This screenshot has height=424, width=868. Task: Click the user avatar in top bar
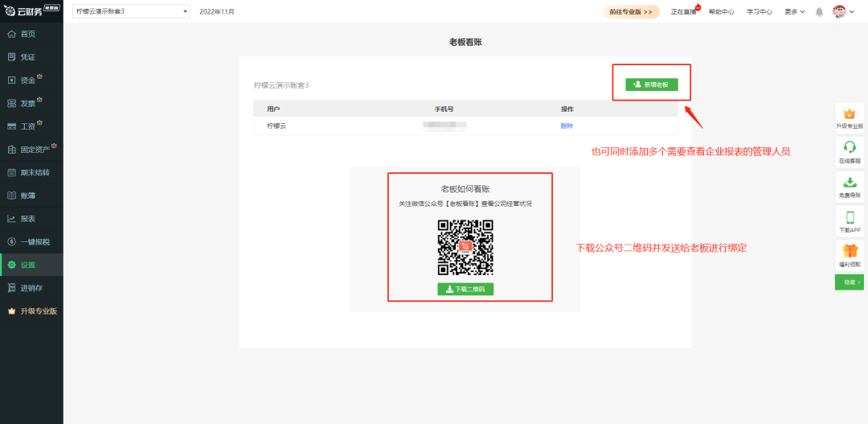839,11
